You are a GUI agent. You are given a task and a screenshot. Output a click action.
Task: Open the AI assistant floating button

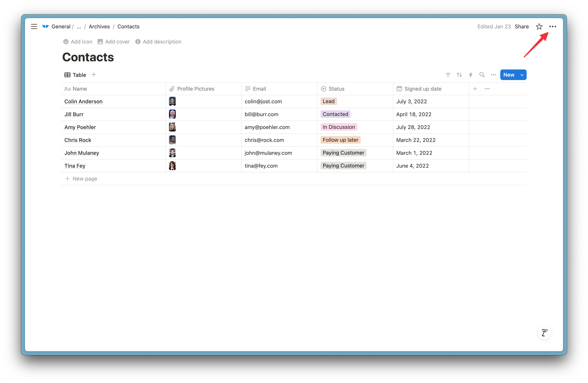544,333
